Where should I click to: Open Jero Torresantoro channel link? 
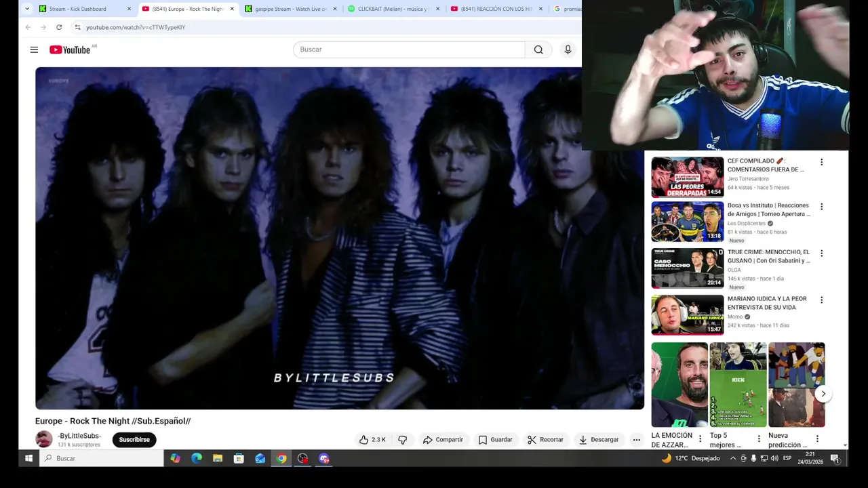[x=748, y=179]
